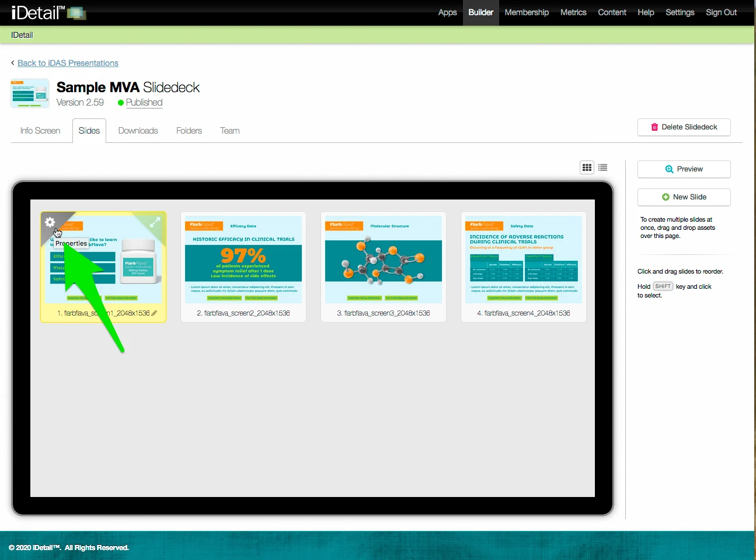
Task: Switch to the Info Screen tab
Action: pyautogui.click(x=40, y=131)
